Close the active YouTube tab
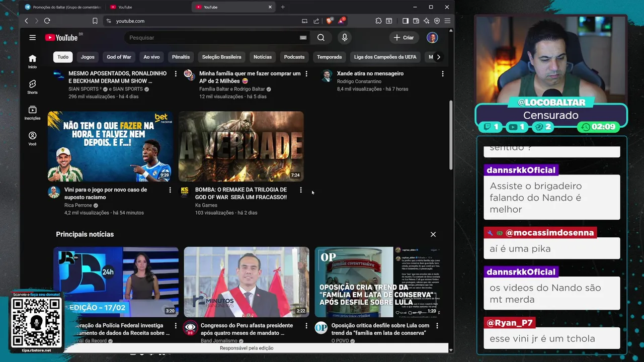This screenshot has width=644, height=362. pyautogui.click(x=270, y=7)
